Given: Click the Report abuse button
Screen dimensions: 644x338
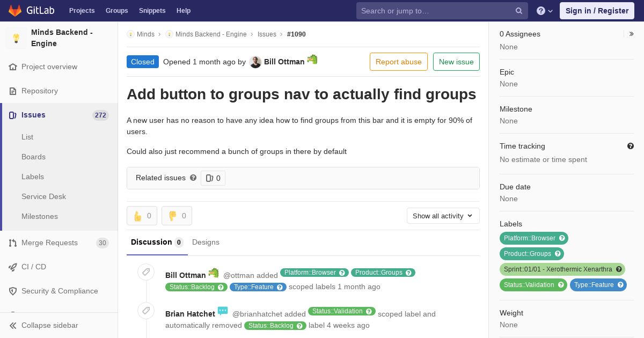Looking at the screenshot, I should coord(399,62).
